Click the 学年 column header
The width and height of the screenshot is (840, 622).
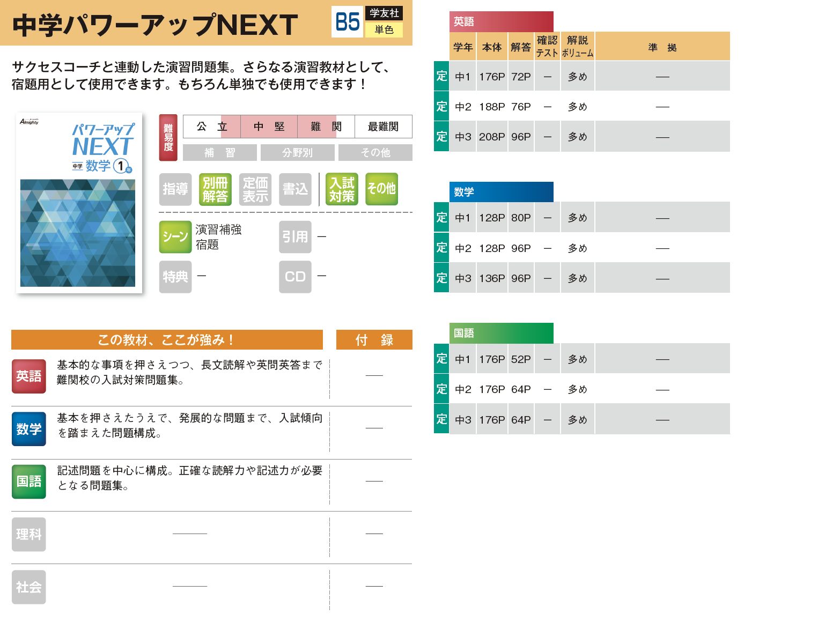click(463, 47)
